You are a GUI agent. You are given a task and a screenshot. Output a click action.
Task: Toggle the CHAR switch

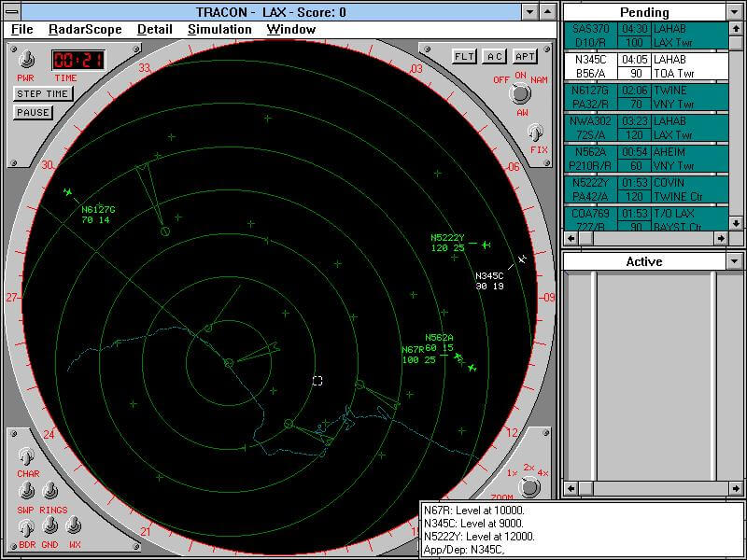(x=27, y=457)
